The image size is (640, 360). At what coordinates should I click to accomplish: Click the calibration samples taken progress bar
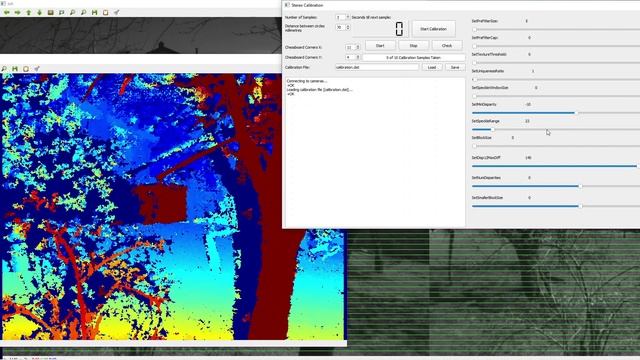[x=413, y=58]
